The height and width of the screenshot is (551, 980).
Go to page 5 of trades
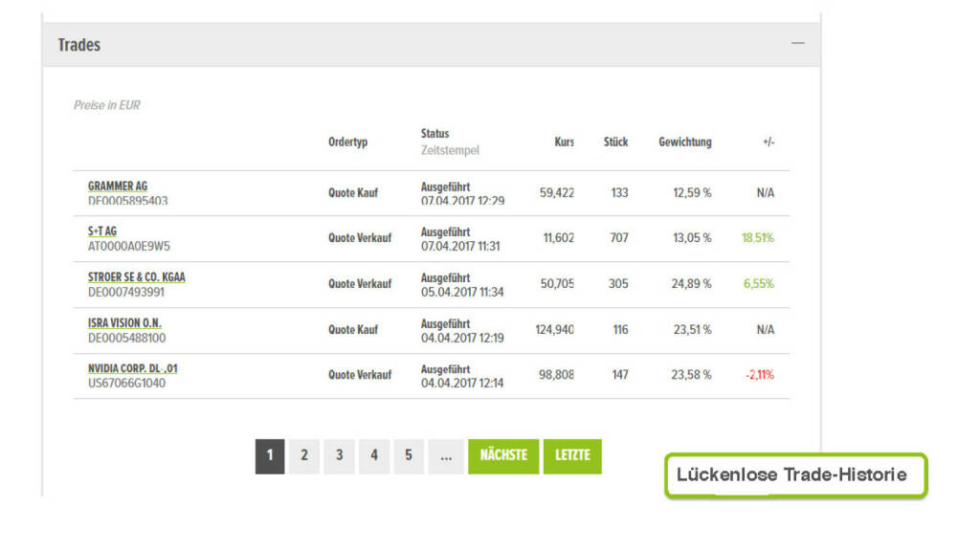tap(409, 456)
